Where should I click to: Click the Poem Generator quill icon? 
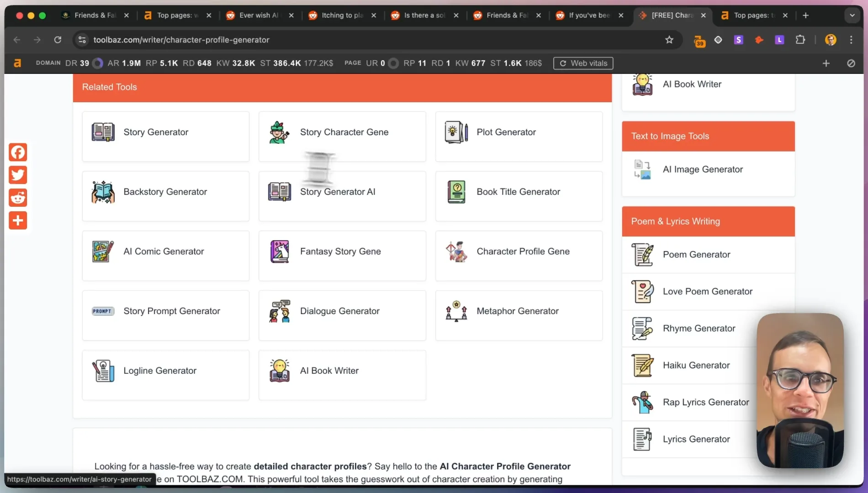(642, 255)
